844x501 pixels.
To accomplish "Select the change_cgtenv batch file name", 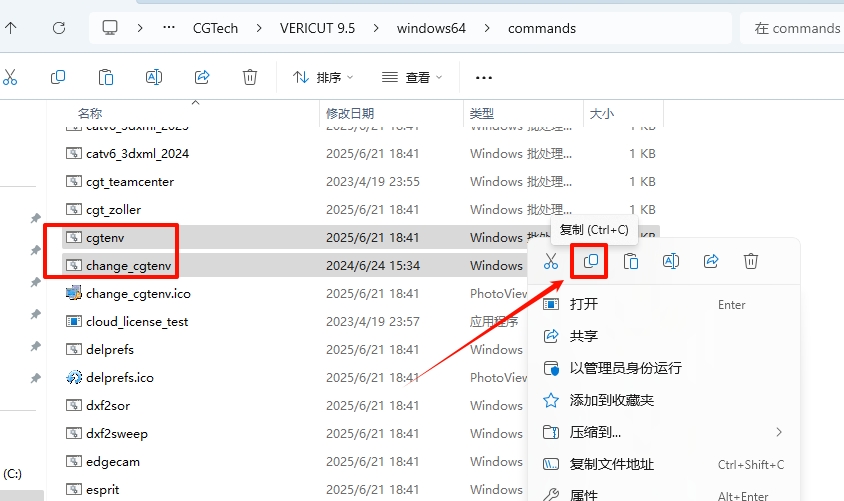I will tap(129, 265).
